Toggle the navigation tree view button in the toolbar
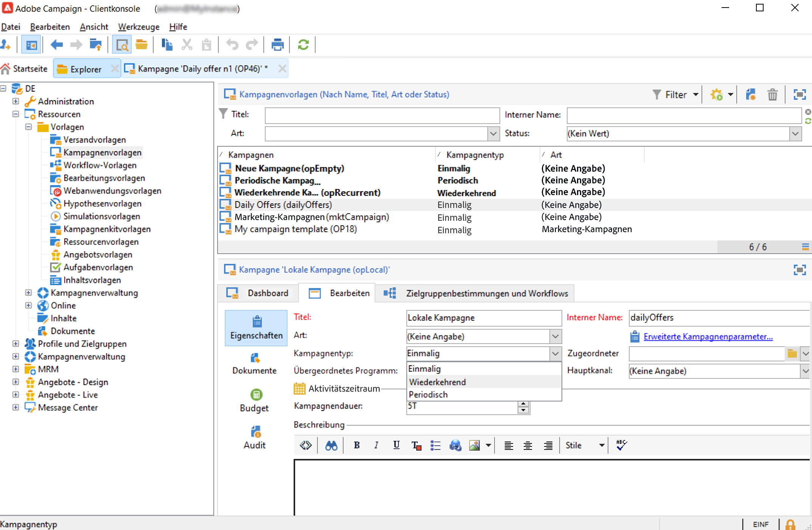This screenshot has width=812, height=530. pyautogui.click(x=31, y=45)
